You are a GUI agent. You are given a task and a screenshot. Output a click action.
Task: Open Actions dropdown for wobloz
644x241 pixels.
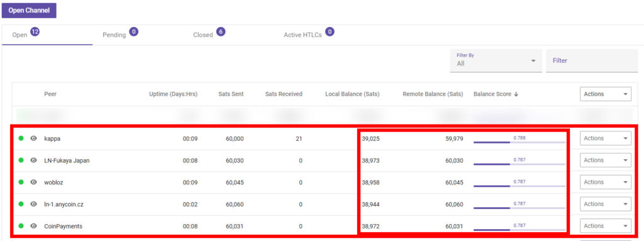[606, 182]
